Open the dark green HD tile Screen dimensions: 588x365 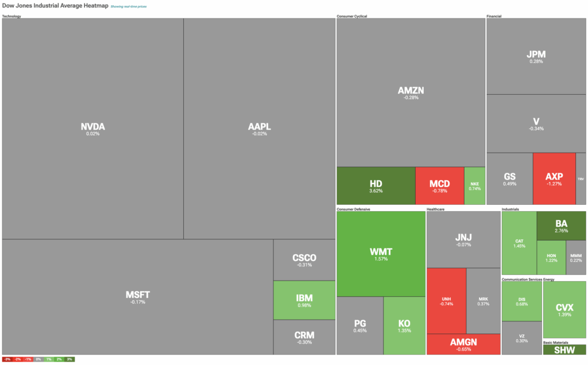click(x=376, y=185)
